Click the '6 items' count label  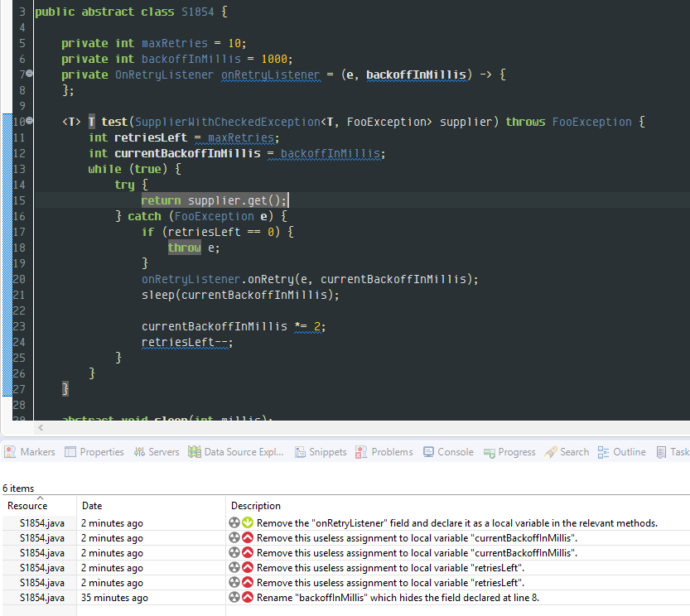click(x=18, y=488)
